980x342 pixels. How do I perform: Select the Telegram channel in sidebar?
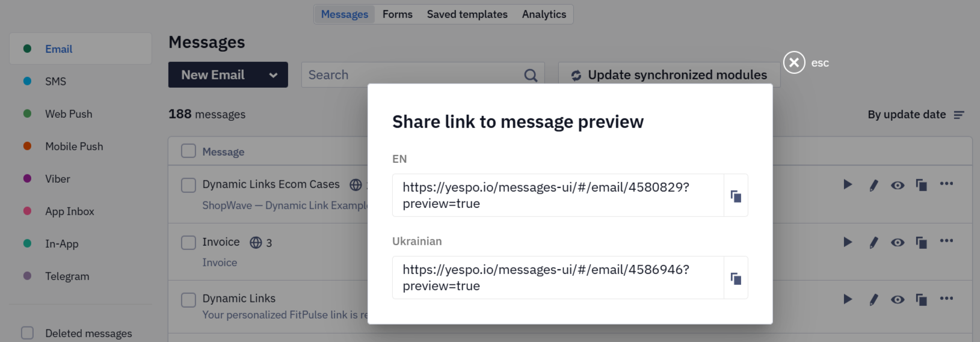click(67, 276)
